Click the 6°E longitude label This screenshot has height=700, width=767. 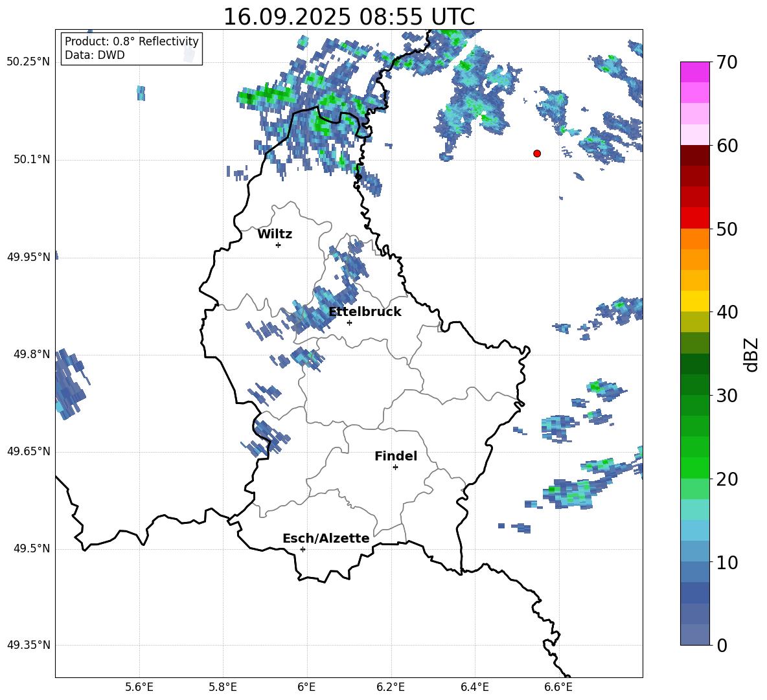tap(306, 687)
